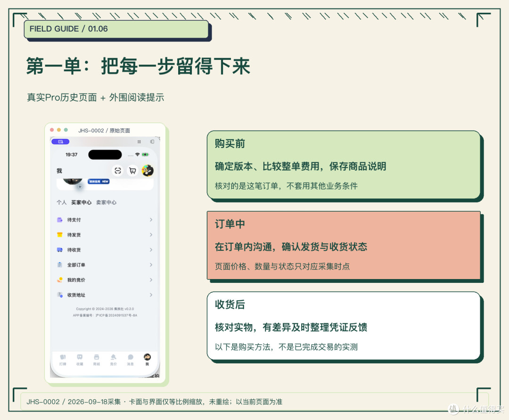Switch to the 卖家中心 tab
This screenshot has height=420, width=509.
click(106, 202)
